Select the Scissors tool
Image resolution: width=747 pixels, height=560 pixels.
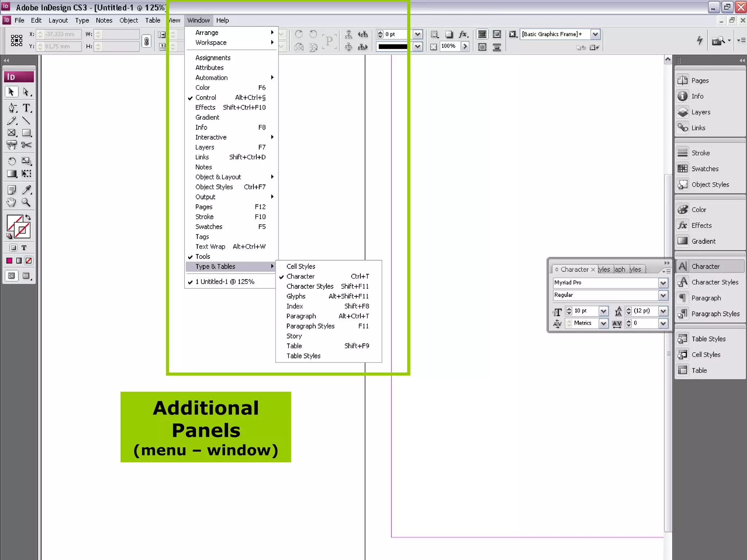(x=26, y=145)
